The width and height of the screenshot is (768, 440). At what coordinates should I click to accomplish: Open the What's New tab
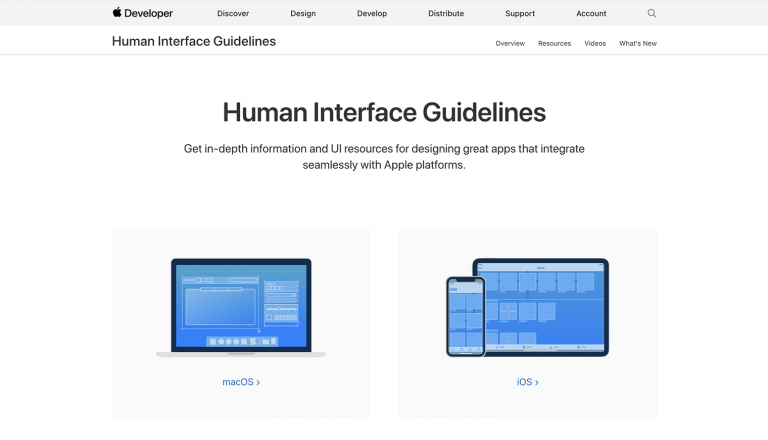[x=638, y=44]
